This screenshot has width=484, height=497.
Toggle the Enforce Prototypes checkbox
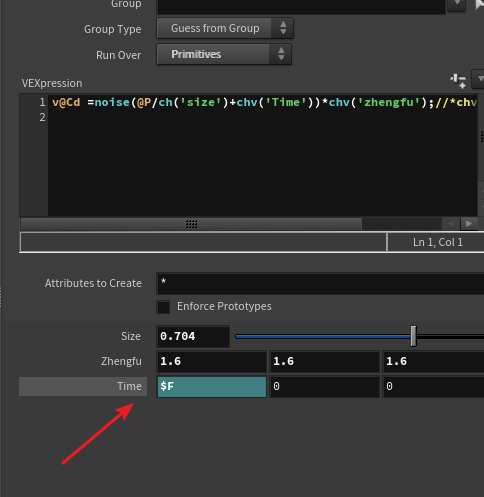click(x=163, y=307)
